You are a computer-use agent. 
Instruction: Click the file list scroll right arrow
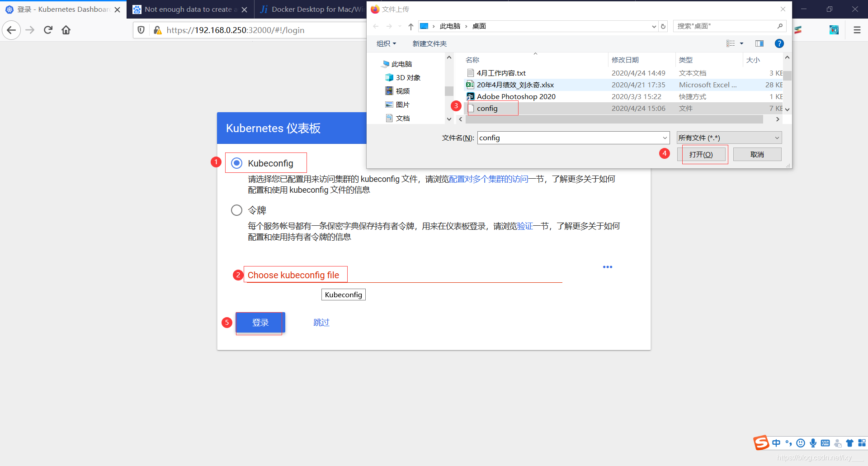tap(778, 119)
